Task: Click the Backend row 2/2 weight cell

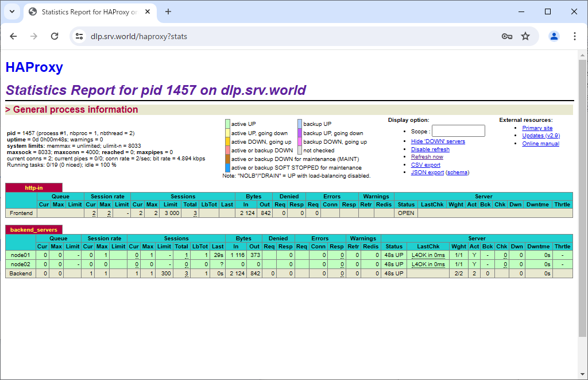Action: [459, 274]
